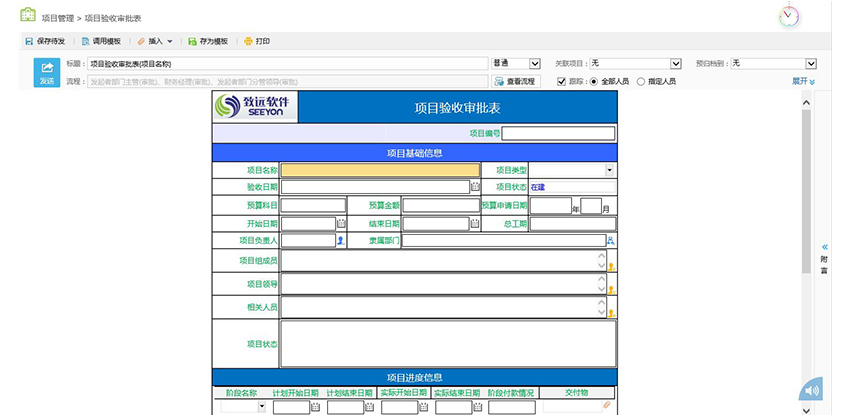842x415 pixels.
Task: Click the scrollbar down arrow
Action: tap(806, 410)
